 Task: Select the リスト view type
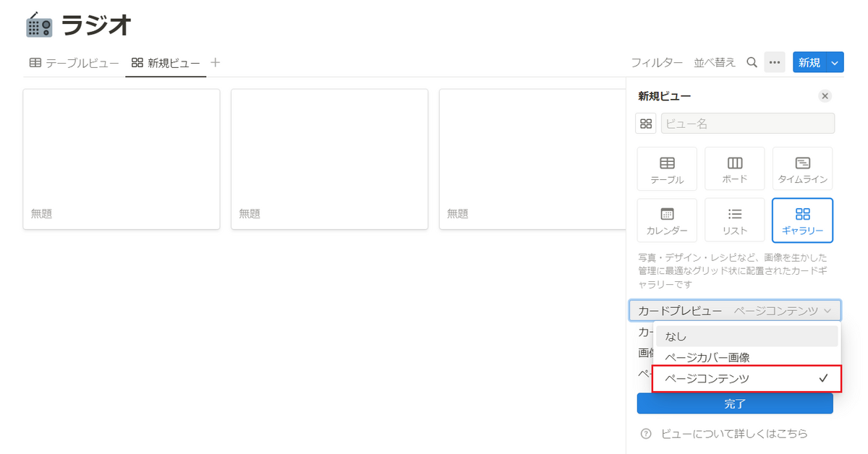(x=735, y=220)
